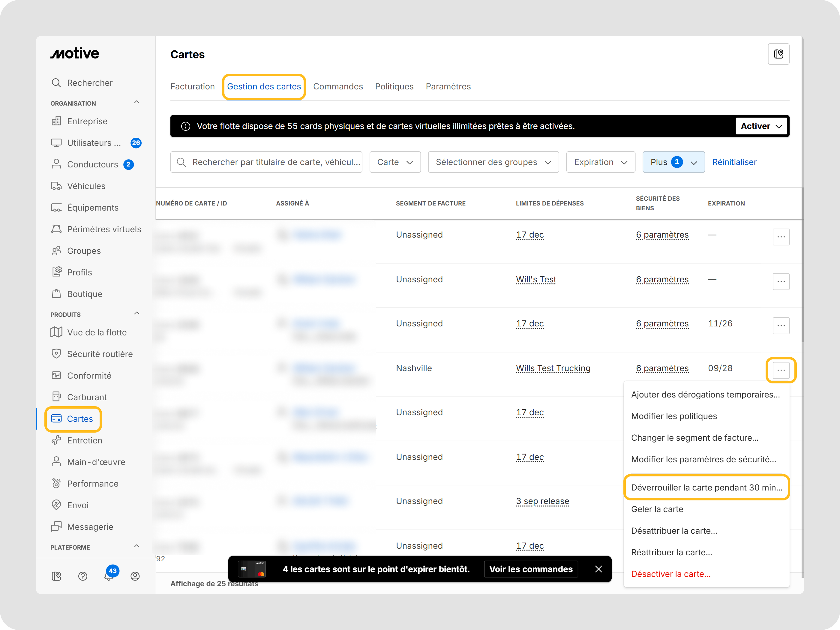This screenshot has width=840, height=630.
Task: Click the card search input field
Action: 266,163
